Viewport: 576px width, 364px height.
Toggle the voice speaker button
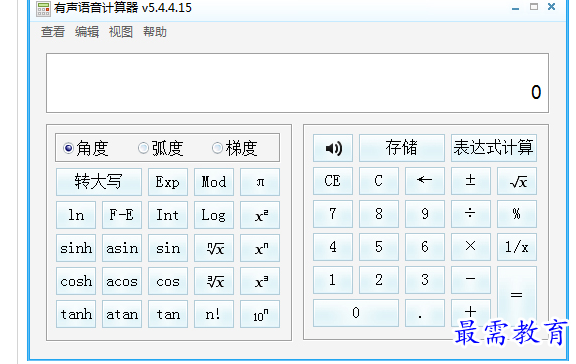[333, 148]
